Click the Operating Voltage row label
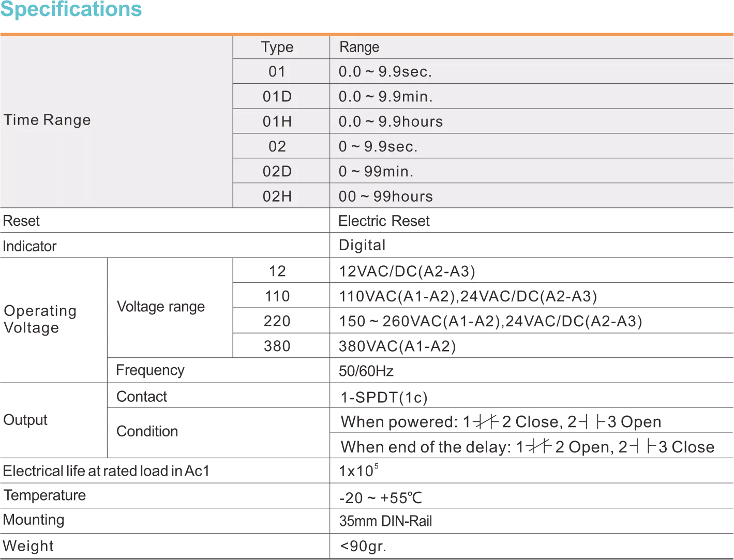 (x=40, y=320)
